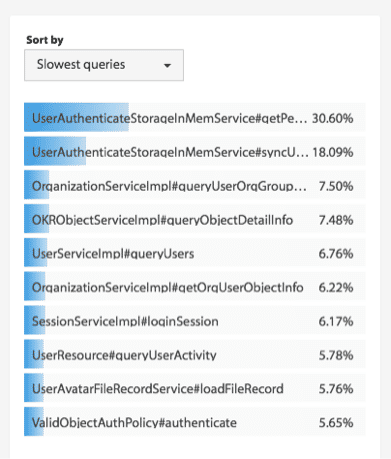Viewport: 391px width, 459px height.
Task: Click the 7.48% percentage value
Action: (x=336, y=220)
